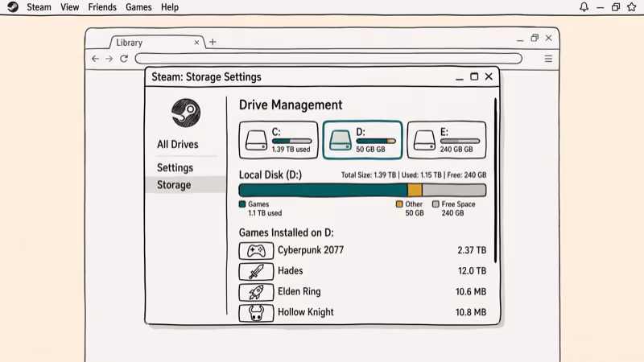Click the Hades sword icon

256,271
